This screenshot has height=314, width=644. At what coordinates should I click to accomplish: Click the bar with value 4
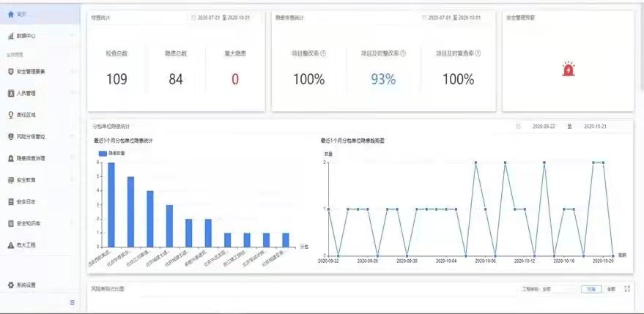click(150, 219)
